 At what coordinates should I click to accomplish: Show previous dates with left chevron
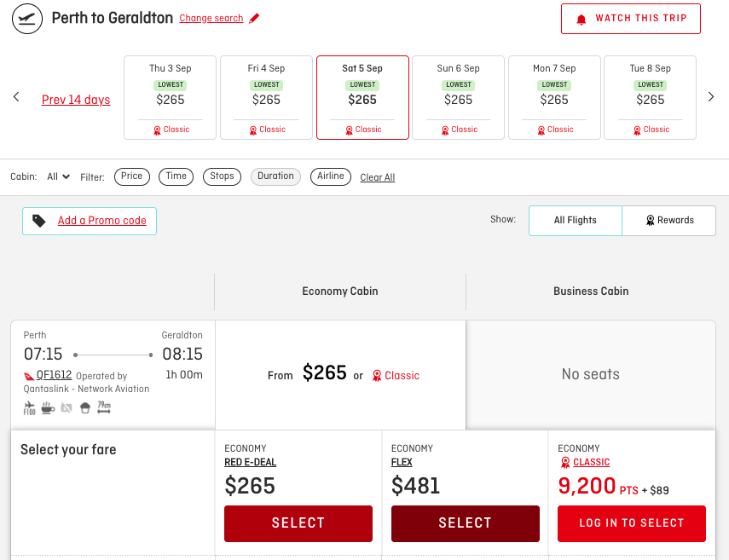point(16,97)
